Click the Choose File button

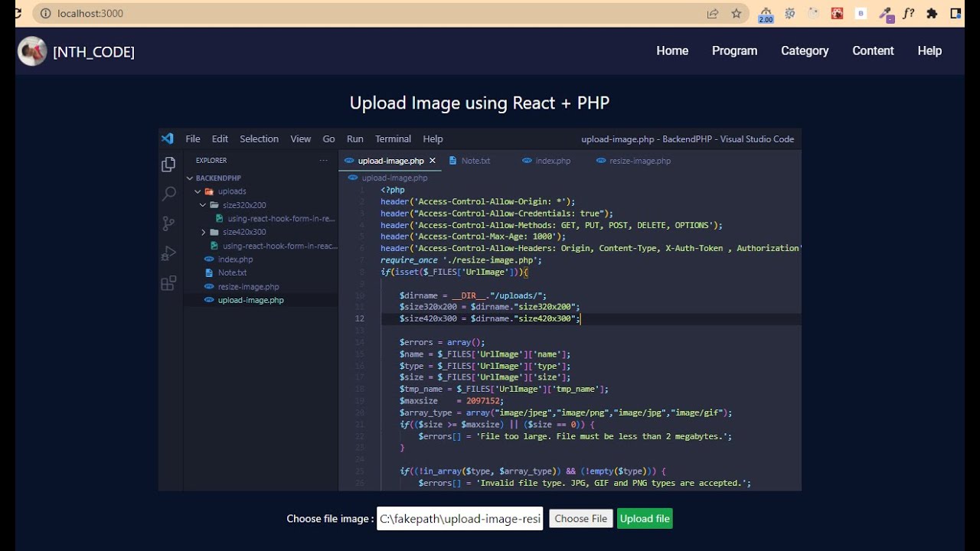pyautogui.click(x=581, y=519)
